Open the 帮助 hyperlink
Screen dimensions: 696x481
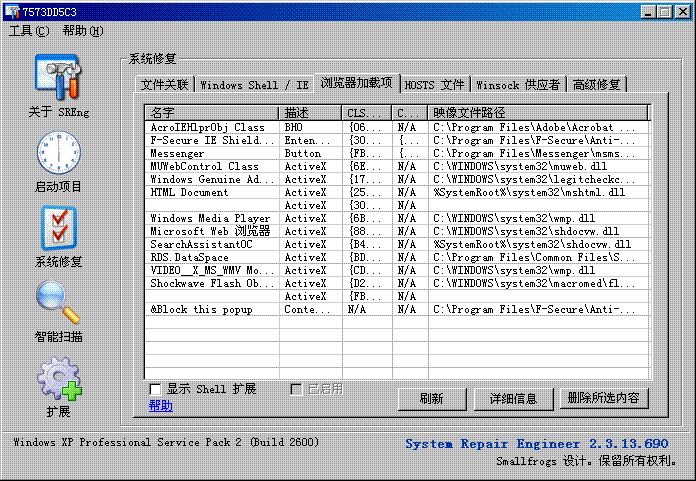point(161,405)
